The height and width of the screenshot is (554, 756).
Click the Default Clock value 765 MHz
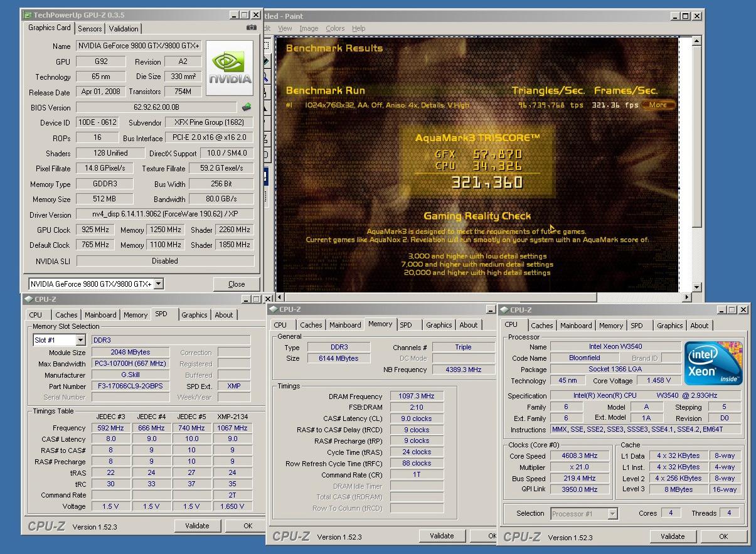[95, 245]
